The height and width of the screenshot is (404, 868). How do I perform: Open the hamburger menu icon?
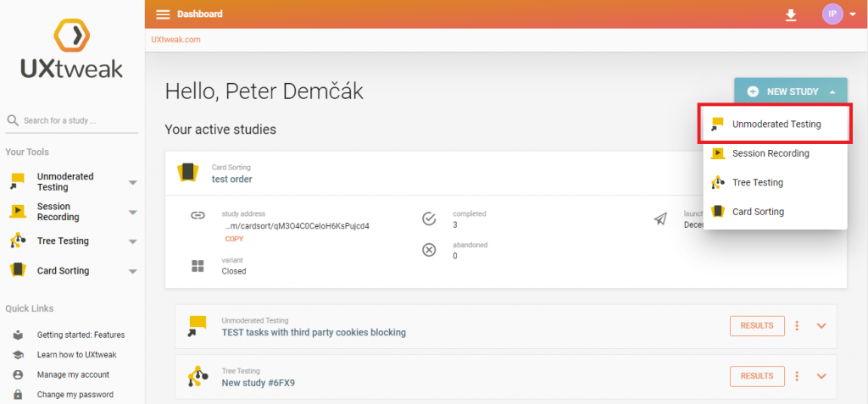click(x=163, y=14)
